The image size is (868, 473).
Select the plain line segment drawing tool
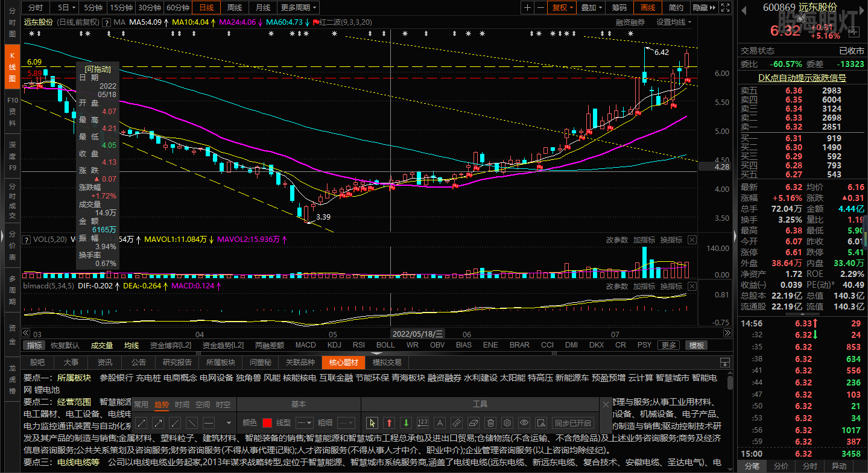[142, 423]
